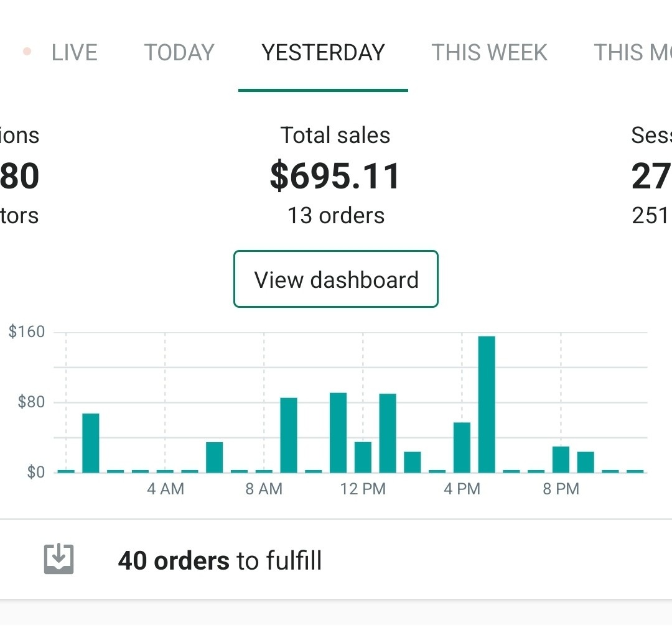This screenshot has height=638, width=672.
Task: Select the YESTERDAY tab
Action: 323,53
